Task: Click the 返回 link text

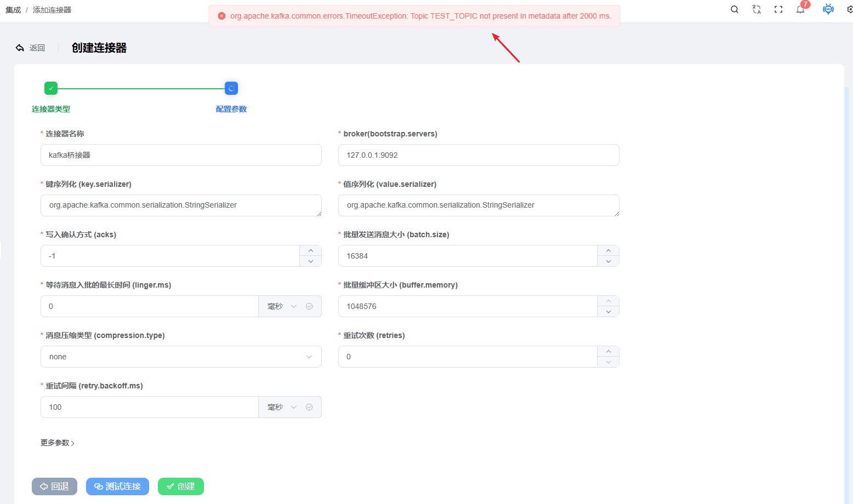Action: 37,48
